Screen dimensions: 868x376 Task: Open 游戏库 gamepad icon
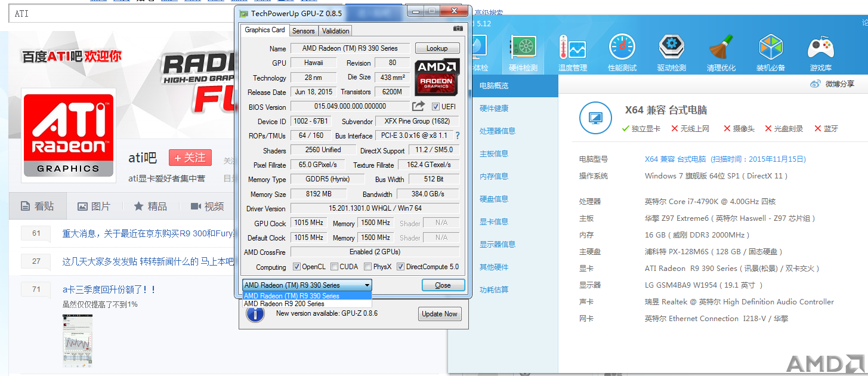[820, 53]
